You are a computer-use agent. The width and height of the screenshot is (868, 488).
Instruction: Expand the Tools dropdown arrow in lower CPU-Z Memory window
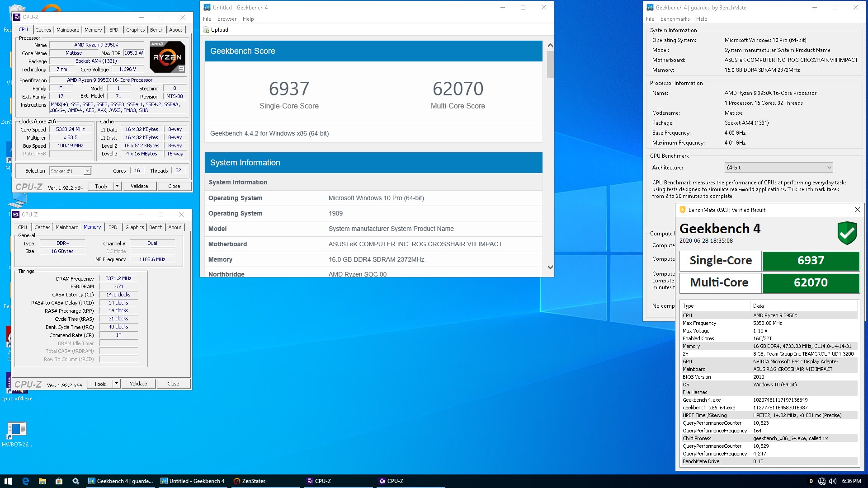pos(116,384)
